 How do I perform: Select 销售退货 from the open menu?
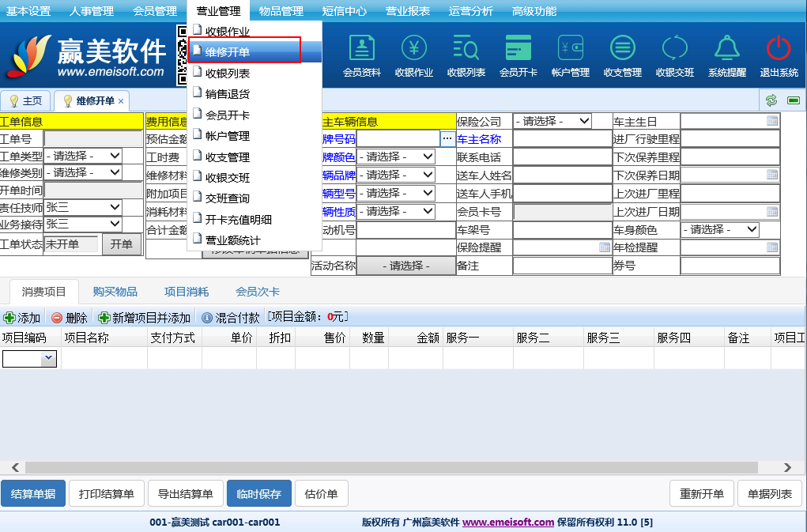(x=228, y=94)
